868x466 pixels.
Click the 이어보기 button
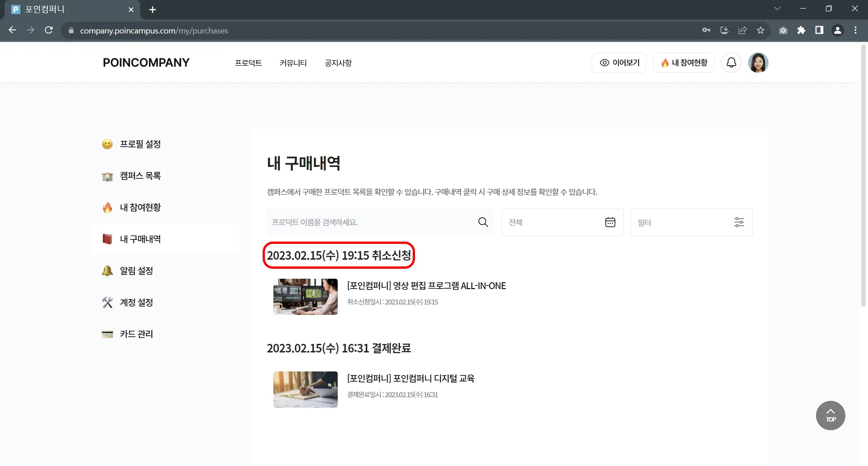[619, 62]
